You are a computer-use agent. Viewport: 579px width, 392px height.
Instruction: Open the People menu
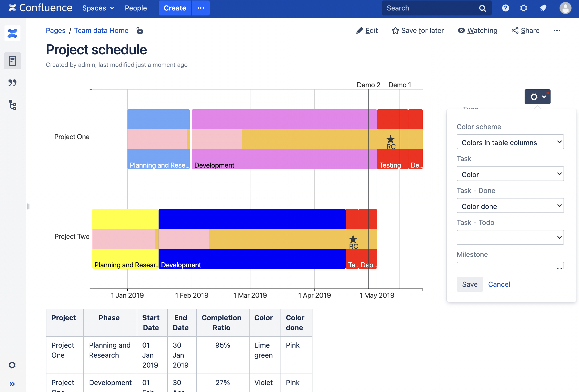[x=136, y=8]
